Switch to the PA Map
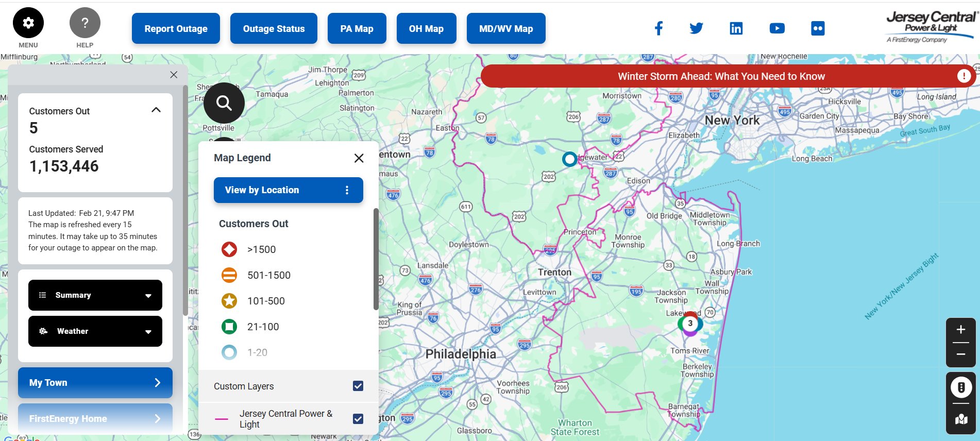Image resolution: width=980 pixels, height=441 pixels. point(357,28)
